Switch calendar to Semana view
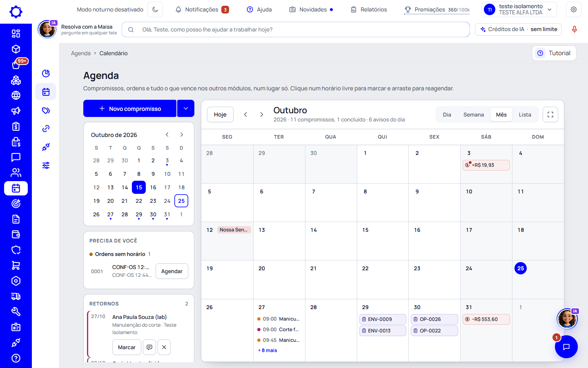Image resolution: width=588 pixels, height=368 pixels. pos(474,114)
